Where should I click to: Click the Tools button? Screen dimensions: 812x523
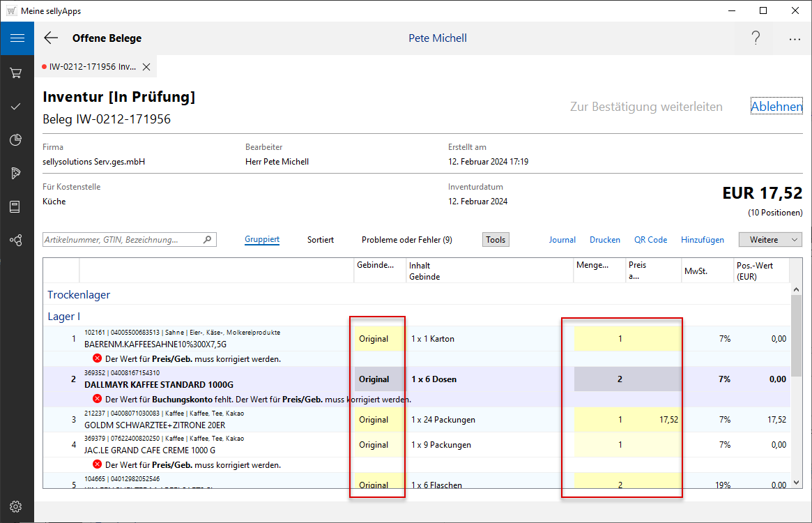click(496, 239)
